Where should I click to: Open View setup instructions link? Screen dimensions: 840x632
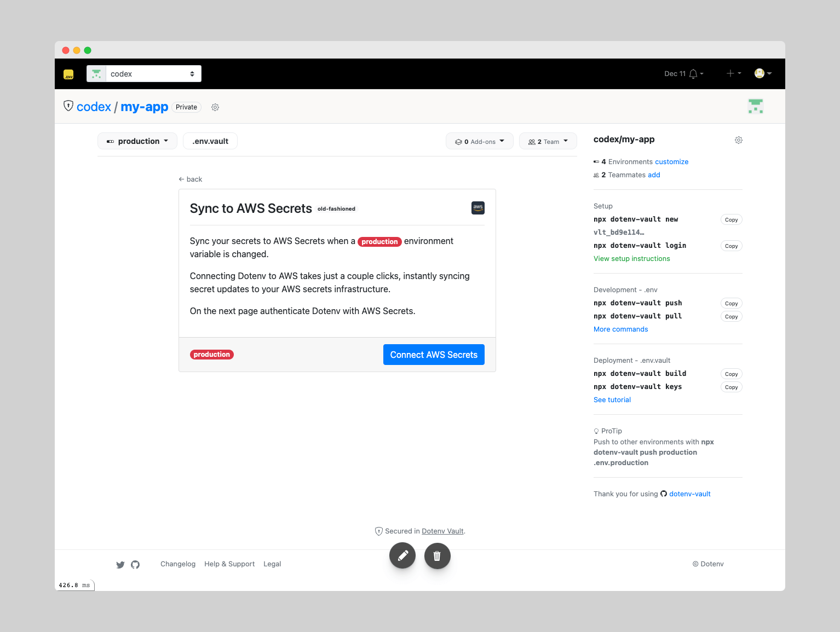632,258
